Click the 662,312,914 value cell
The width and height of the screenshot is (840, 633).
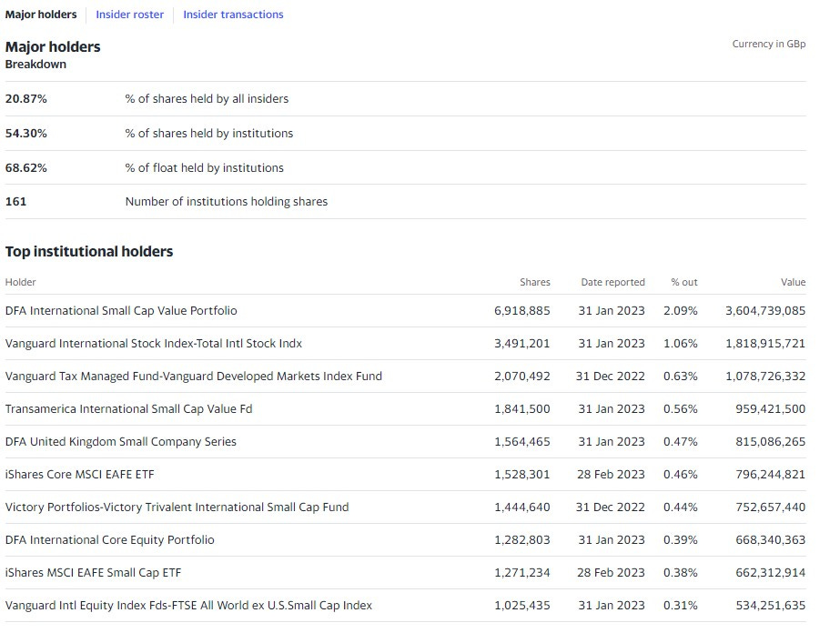[x=770, y=572]
